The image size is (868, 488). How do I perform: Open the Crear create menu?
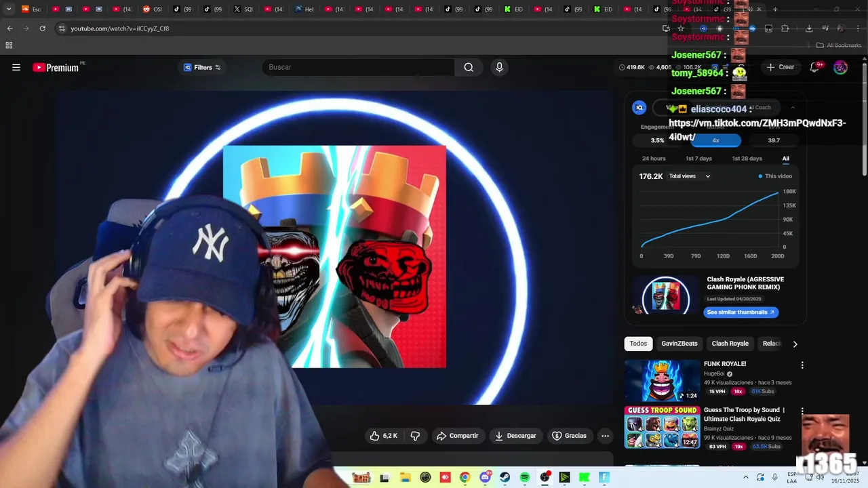[781, 67]
